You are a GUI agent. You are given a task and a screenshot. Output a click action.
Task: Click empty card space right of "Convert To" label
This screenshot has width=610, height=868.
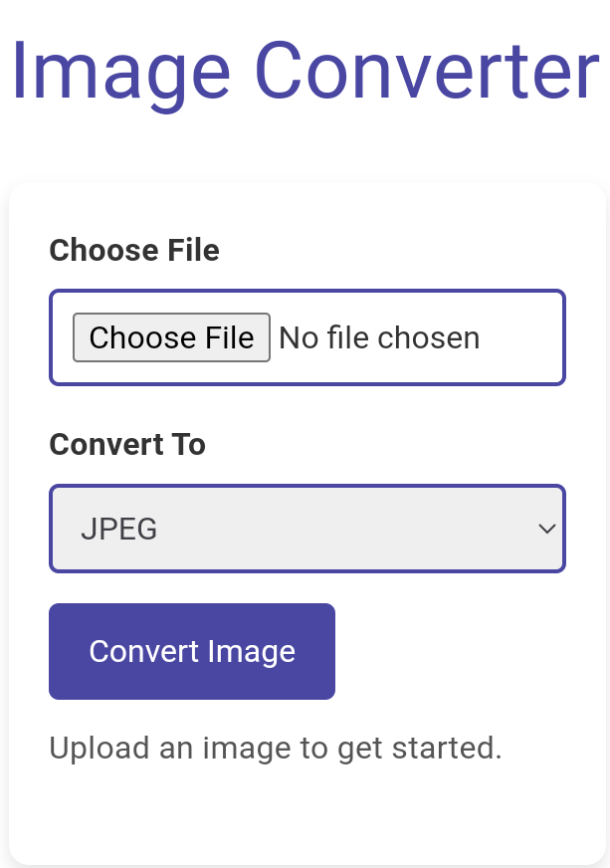[398, 444]
